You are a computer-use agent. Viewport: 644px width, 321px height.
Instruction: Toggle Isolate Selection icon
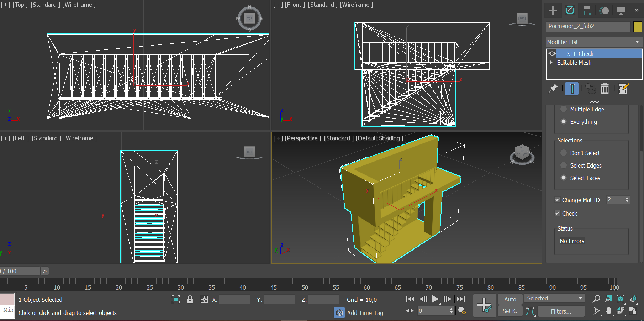click(x=176, y=299)
